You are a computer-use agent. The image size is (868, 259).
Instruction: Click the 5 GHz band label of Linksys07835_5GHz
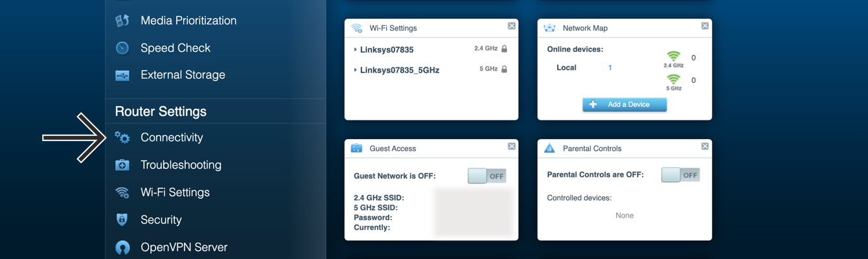click(x=488, y=69)
